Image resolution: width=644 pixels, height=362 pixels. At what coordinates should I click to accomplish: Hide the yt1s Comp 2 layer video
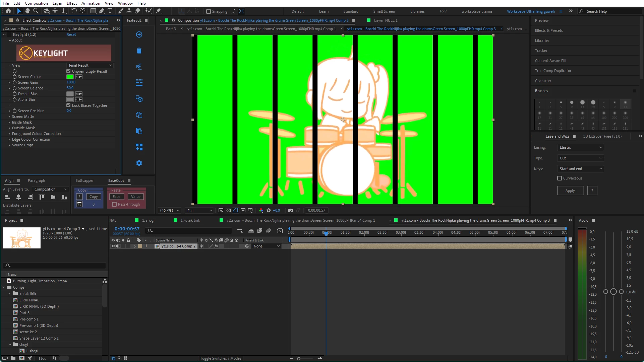113,246
